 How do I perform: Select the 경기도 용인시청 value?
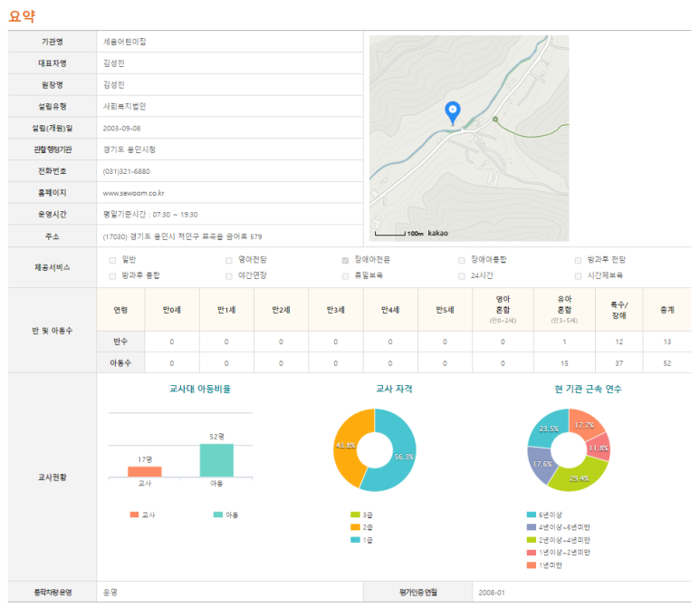tap(129, 150)
